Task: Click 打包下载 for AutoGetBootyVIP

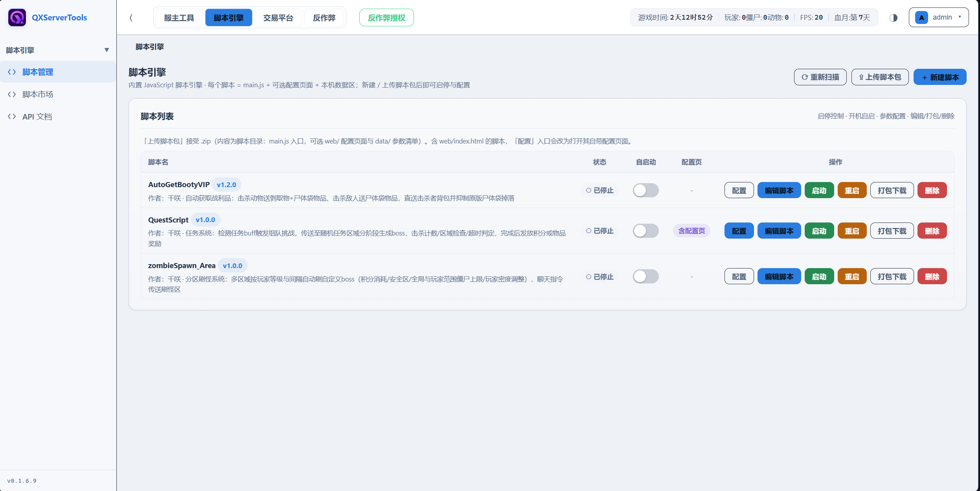Action: [x=892, y=190]
